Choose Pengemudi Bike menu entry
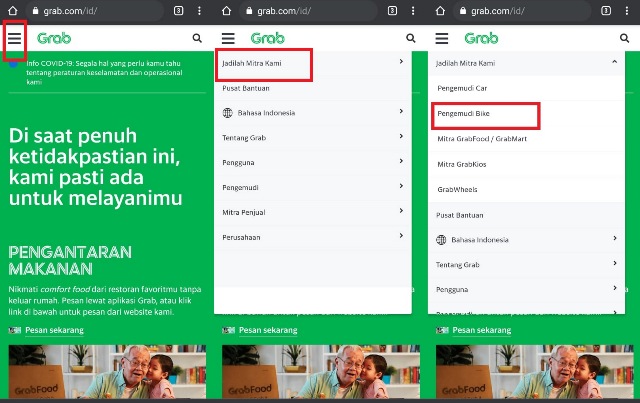 tap(463, 114)
